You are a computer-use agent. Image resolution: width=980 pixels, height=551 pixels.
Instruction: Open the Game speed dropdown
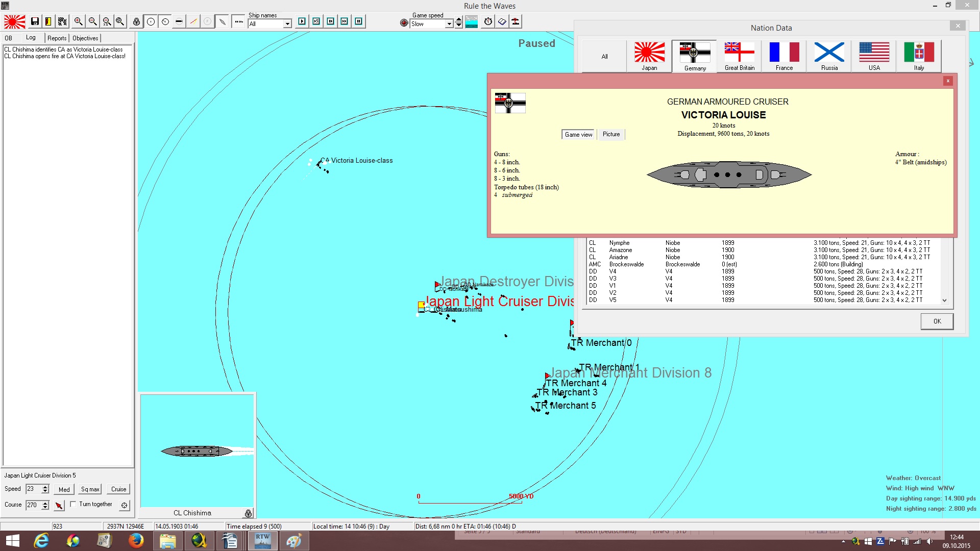(x=449, y=24)
